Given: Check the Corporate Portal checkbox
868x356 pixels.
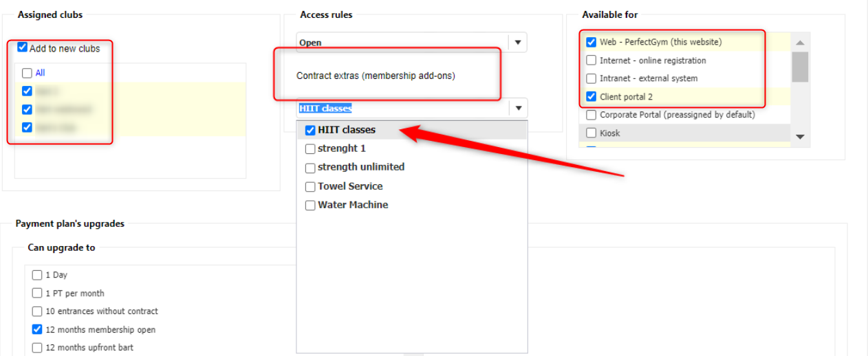Looking at the screenshot, I should point(591,115).
